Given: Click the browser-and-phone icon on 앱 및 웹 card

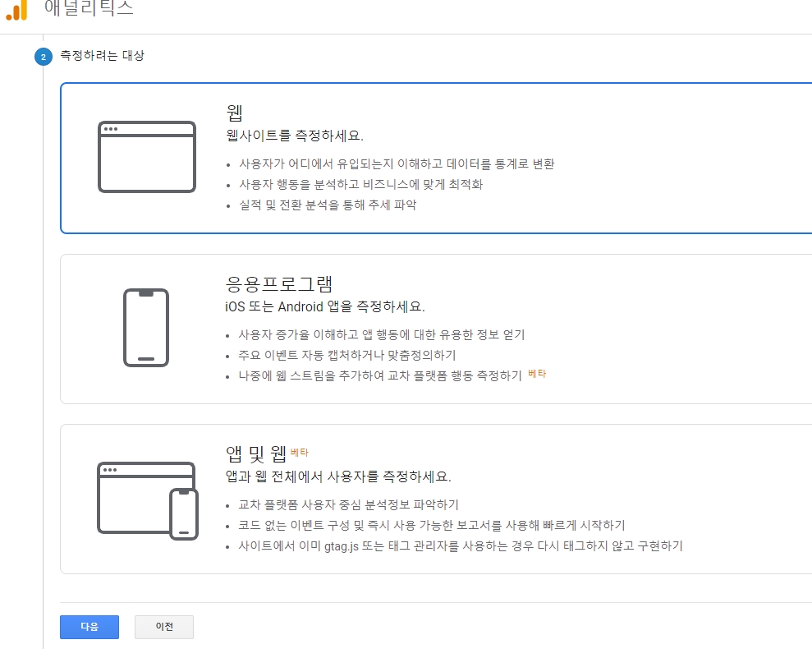Looking at the screenshot, I should (148, 501).
